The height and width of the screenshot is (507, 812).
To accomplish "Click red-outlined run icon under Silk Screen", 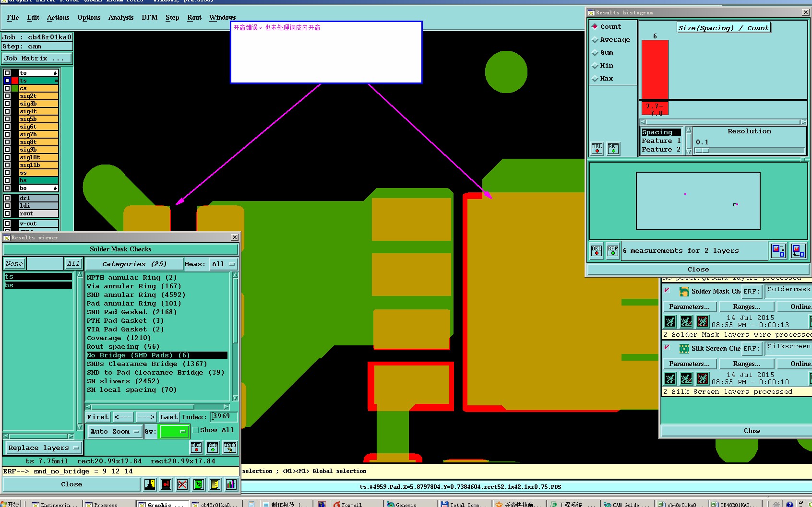I will point(703,378).
